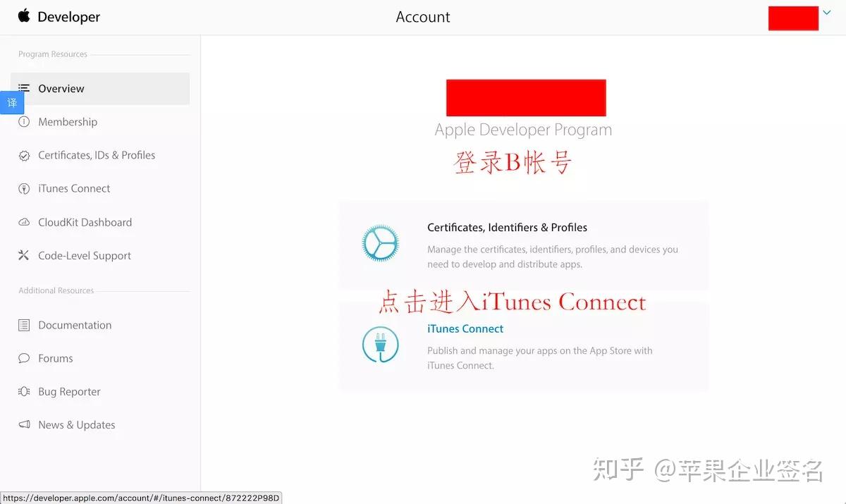Click the Additional Resources section label
This screenshot has height=504, width=846.
point(56,290)
